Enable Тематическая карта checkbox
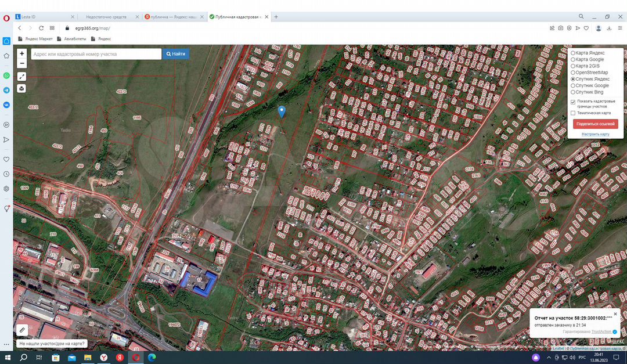627x364 pixels. (x=573, y=113)
